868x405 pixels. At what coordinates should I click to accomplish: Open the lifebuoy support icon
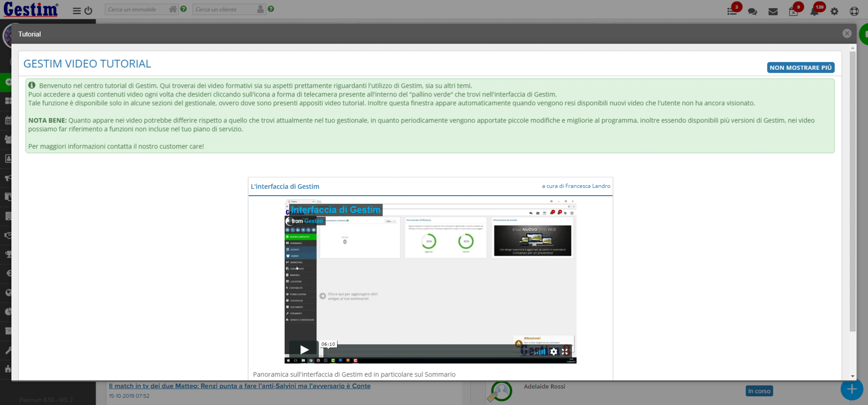coord(854,11)
